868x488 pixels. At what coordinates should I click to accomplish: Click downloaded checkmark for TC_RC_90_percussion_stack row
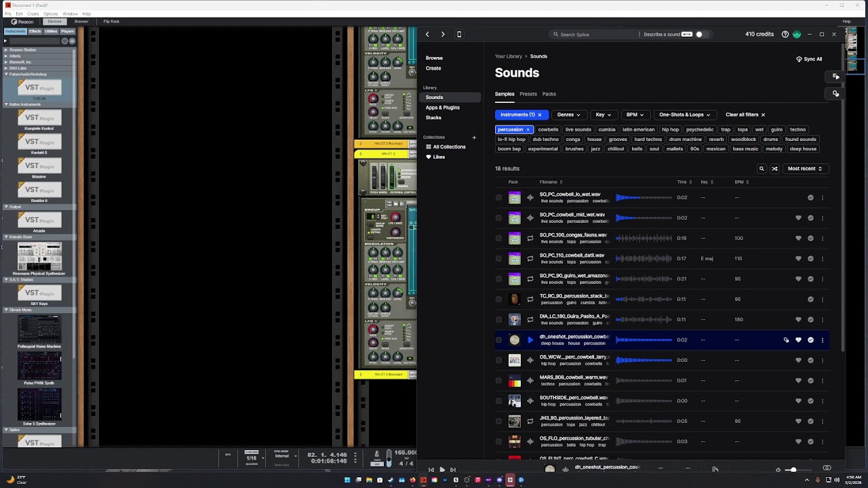810,299
